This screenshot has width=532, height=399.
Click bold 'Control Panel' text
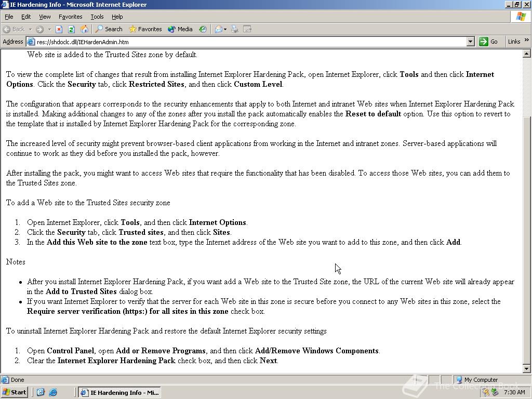tap(70, 351)
